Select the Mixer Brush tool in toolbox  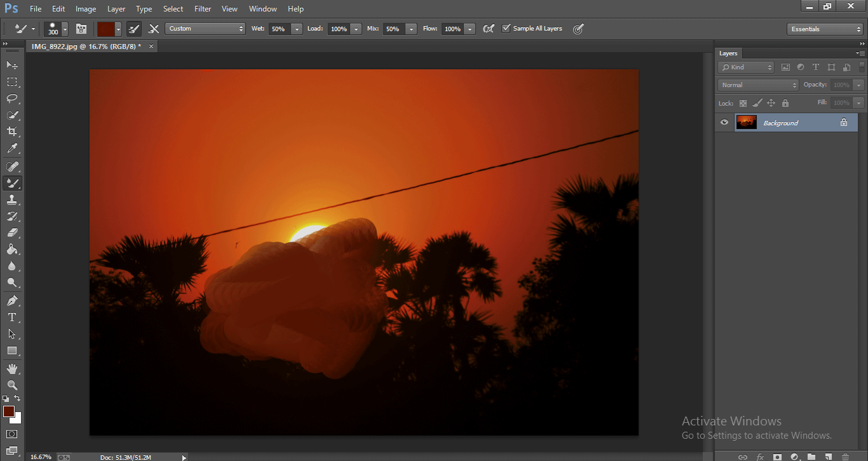(12, 182)
